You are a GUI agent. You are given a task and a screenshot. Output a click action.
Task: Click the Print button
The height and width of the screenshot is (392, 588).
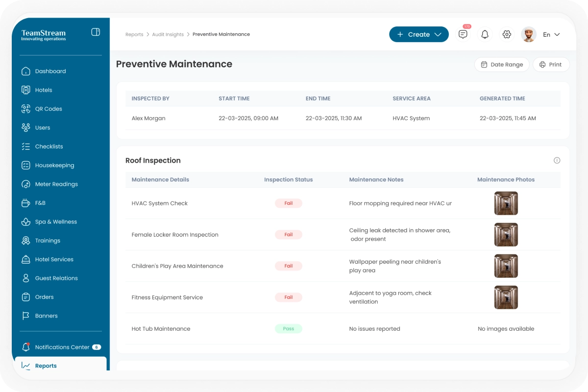(551, 65)
